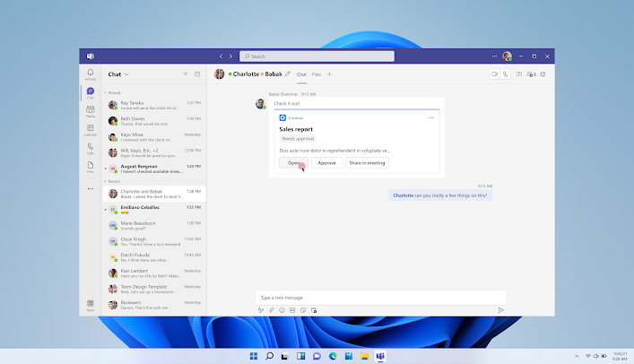Send the message with arrow icon
This screenshot has height=364, width=634.
pos(501,310)
